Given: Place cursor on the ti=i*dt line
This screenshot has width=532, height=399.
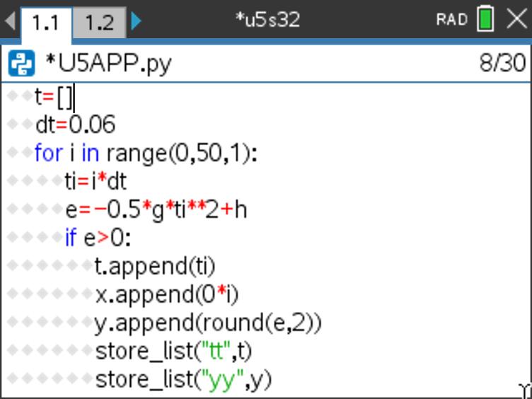Looking at the screenshot, I should 95,181.
